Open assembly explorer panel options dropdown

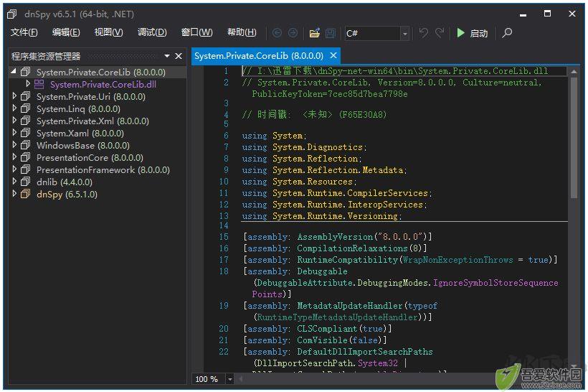tap(166, 56)
